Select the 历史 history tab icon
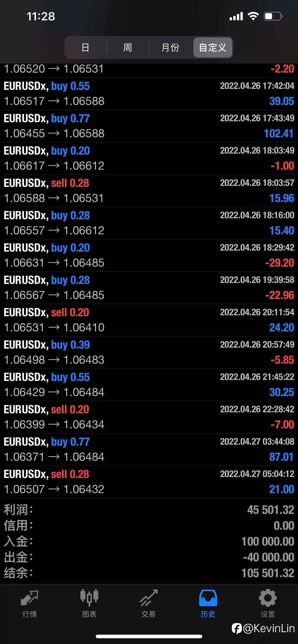The image size is (298, 644). tap(208, 598)
